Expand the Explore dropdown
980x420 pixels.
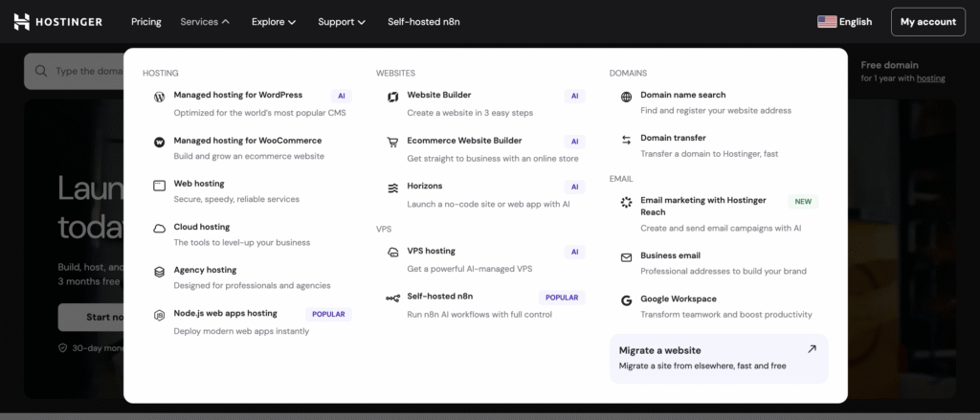[274, 21]
